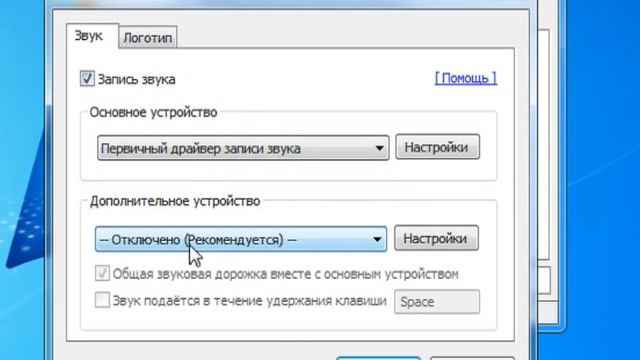Toggle the Запись звука checkbox
Screen dimensions: 640x360
click(87, 78)
